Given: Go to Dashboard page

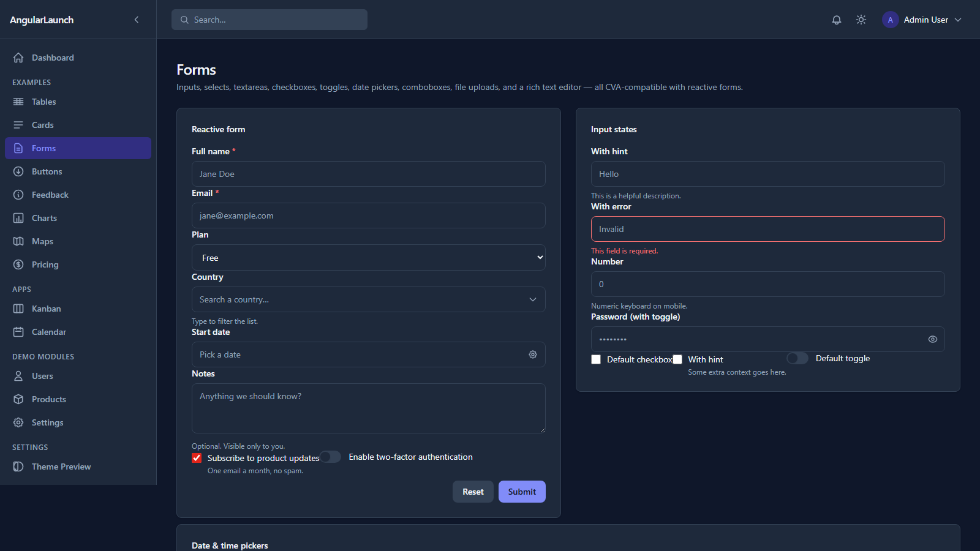Looking at the screenshot, I should [x=78, y=58].
